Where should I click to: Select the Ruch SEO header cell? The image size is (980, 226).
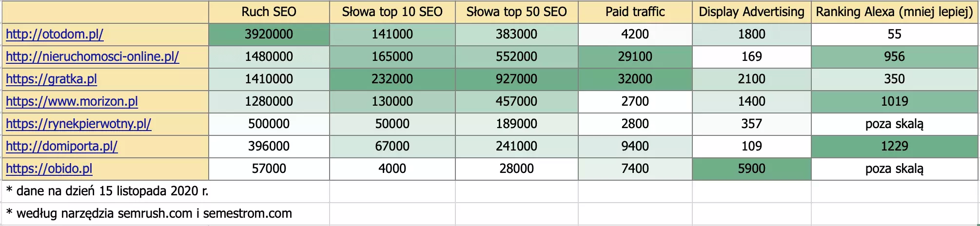coord(269,12)
